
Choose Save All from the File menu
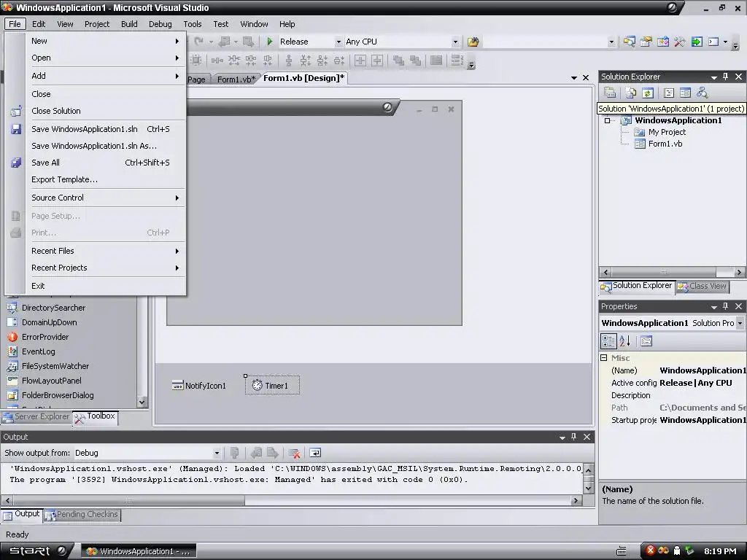pos(105,163)
